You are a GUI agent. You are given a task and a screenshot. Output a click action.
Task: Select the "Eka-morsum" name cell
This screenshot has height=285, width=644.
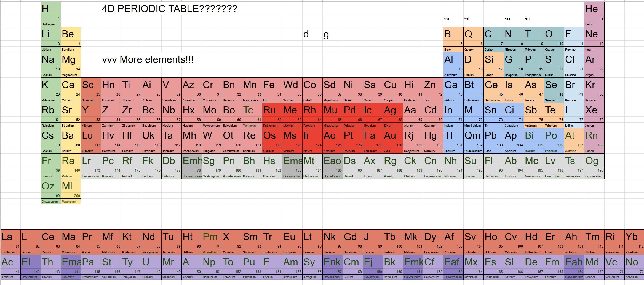pyautogui.click(x=292, y=176)
